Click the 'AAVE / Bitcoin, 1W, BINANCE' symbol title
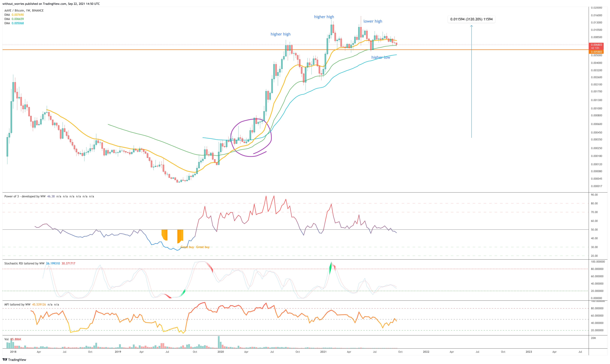 [x=24, y=11]
